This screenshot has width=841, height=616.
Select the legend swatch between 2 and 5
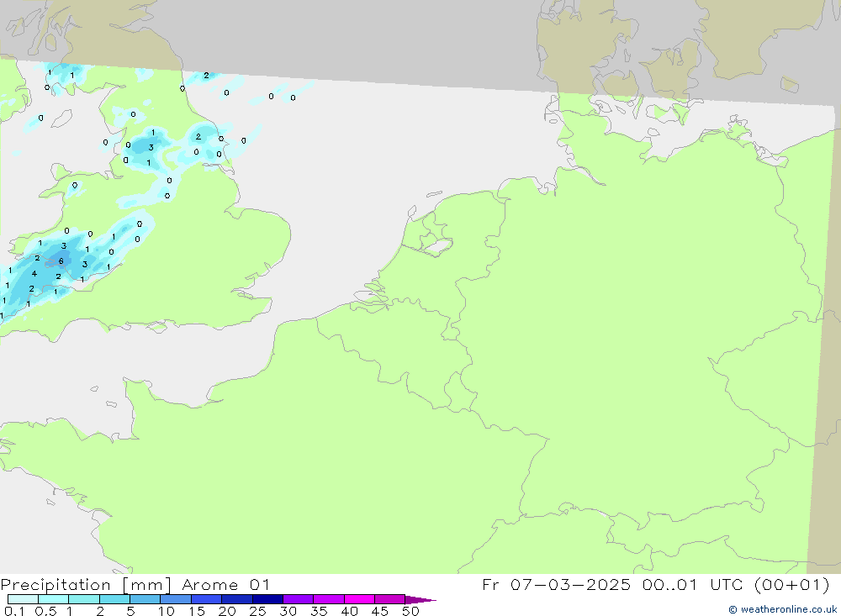[x=114, y=599]
